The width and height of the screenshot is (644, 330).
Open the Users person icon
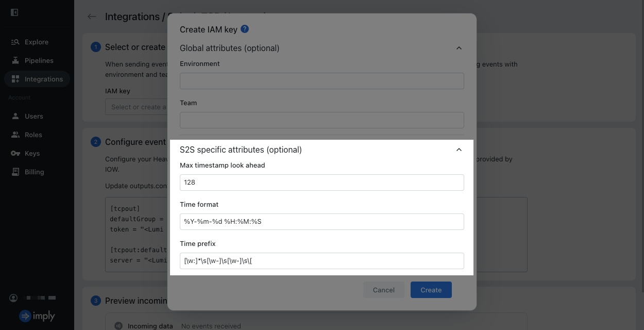pos(15,116)
